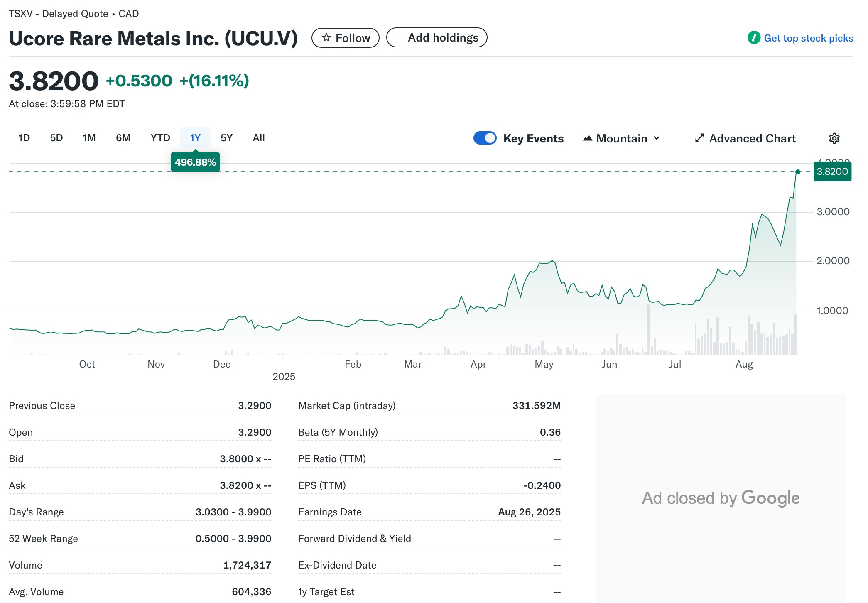The width and height of the screenshot is (868, 603).
Task: Click the star icon in Follow button
Action: tap(326, 38)
